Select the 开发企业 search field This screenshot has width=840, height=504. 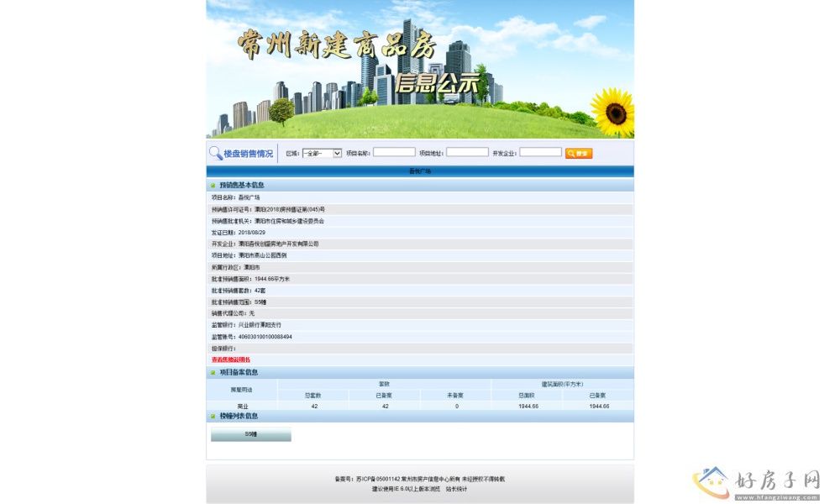540,153
